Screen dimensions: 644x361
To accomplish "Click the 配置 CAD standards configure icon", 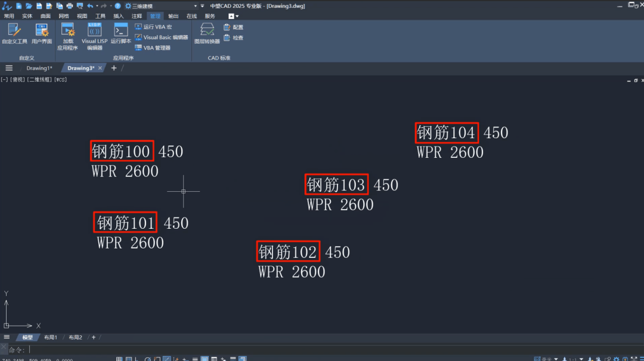I will (x=233, y=27).
